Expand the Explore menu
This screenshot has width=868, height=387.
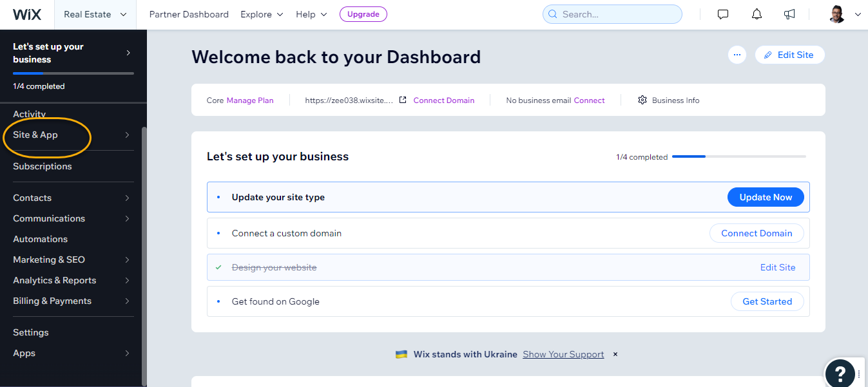coord(262,14)
